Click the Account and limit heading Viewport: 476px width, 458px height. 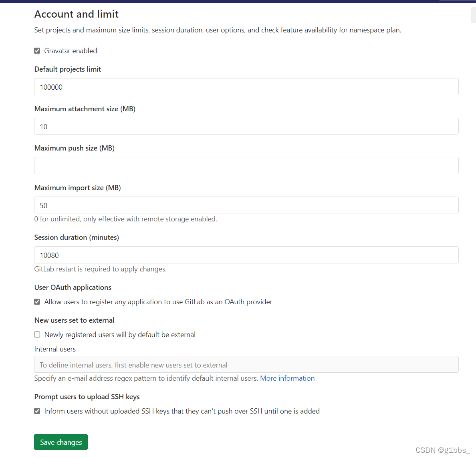76,14
